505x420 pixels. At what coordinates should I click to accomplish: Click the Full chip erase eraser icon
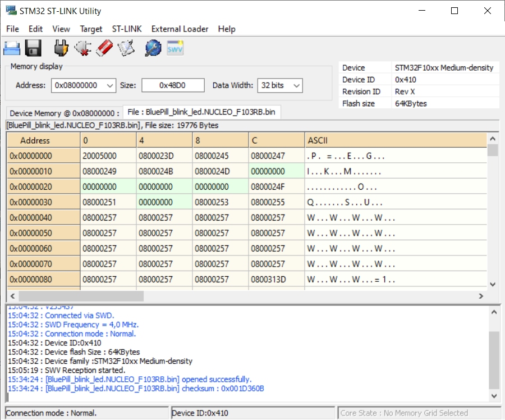pos(105,48)
